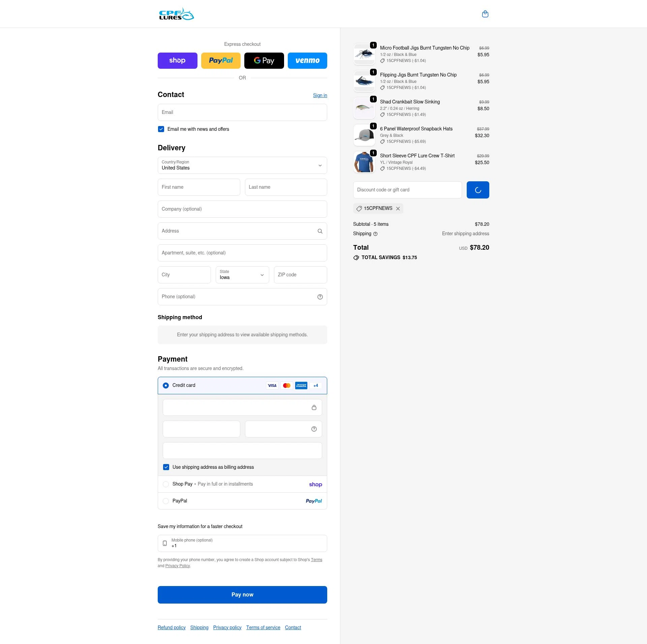Open the Country/Region dropdown

(x=242, y=165)
